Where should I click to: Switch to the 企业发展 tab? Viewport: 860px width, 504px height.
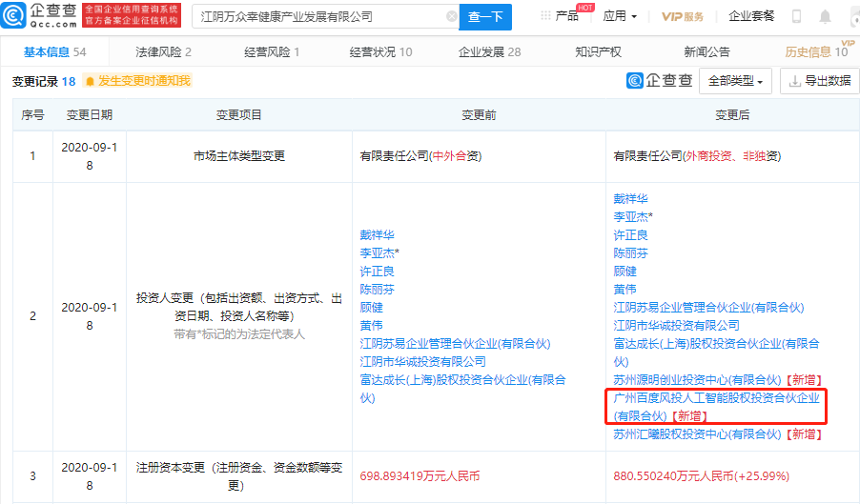(x=490, y=52)
